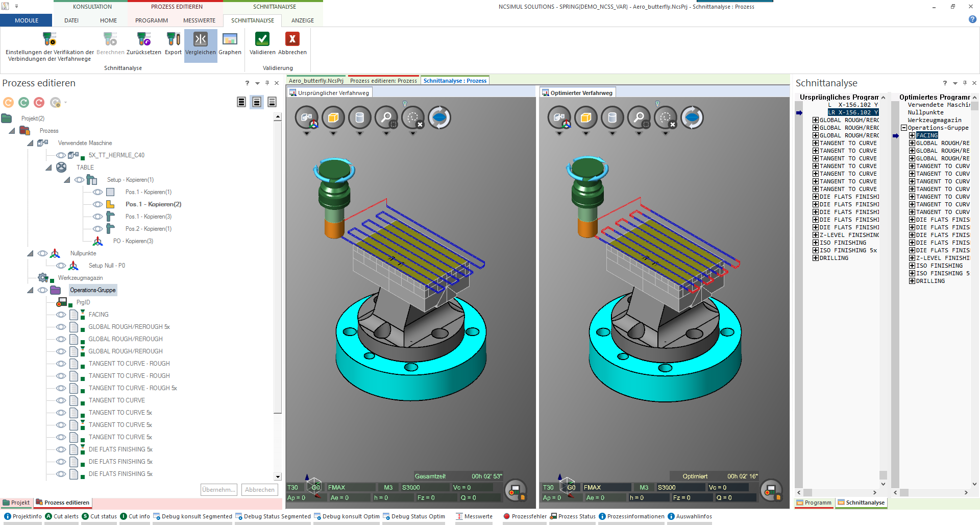Hide the Nullpunkte node using eye icon
Viewport: 980px width, 525px height.
[x=43, y=253]
